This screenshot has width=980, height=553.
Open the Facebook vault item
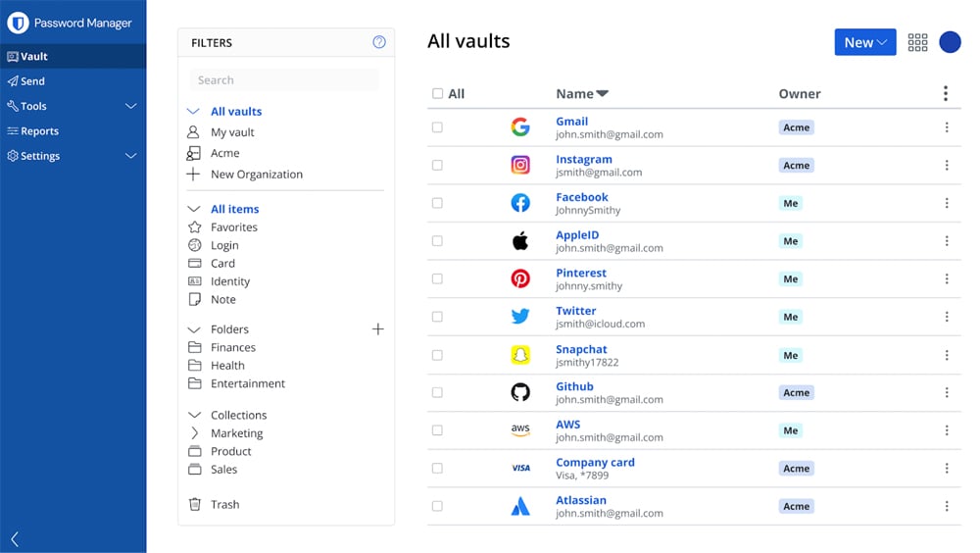[x=582, y=197]
